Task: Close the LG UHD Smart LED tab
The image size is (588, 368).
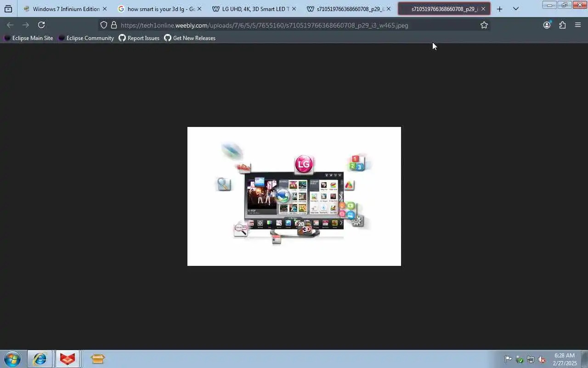Action: 294,9
